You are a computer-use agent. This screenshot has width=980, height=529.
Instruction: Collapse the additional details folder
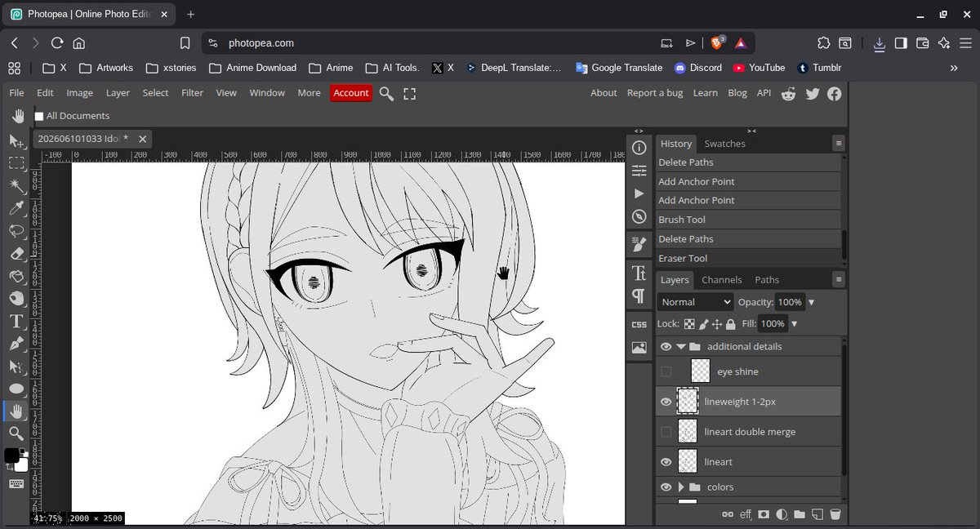pyautogui.click(x=681, y=346)
